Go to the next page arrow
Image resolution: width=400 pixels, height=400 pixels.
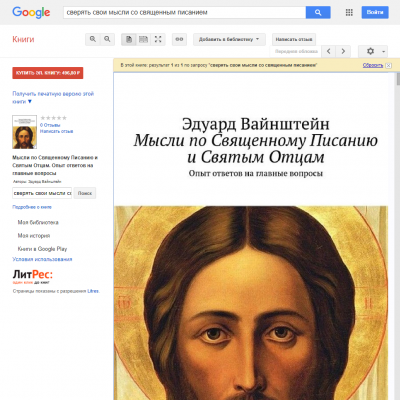coord(343,51)
